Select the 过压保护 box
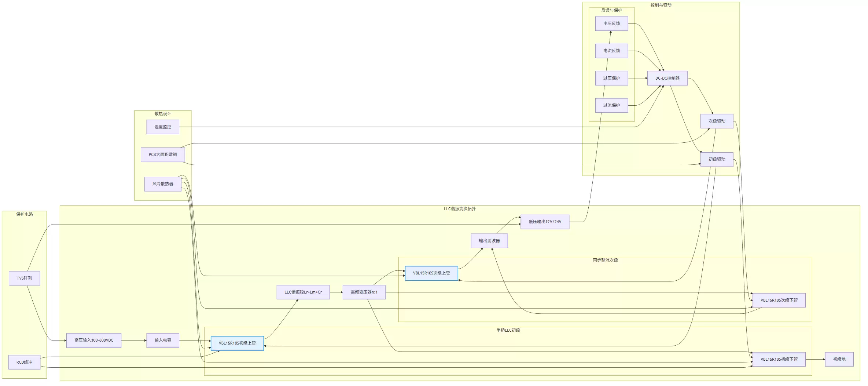 tap(611, 78)
